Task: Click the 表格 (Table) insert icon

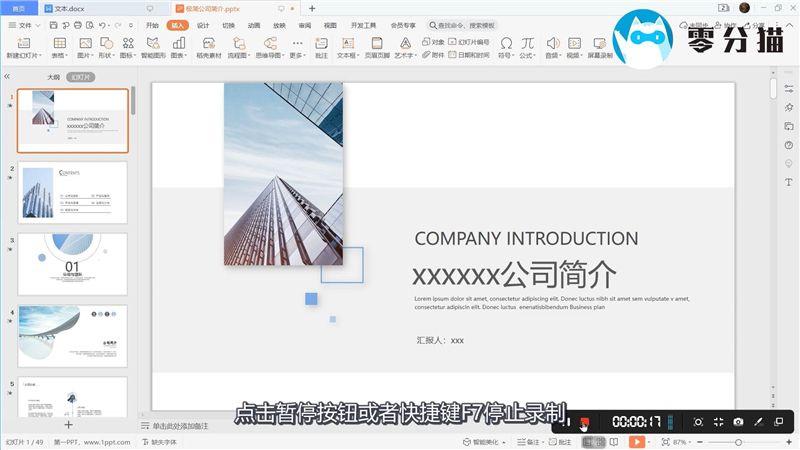Action: coord(60,44)
